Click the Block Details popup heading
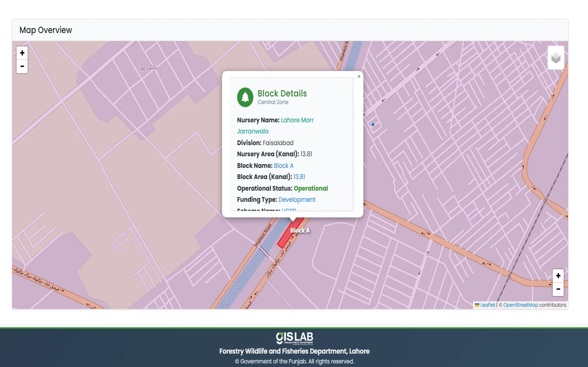This screenshot has height=367, width=588. [282, 93]
